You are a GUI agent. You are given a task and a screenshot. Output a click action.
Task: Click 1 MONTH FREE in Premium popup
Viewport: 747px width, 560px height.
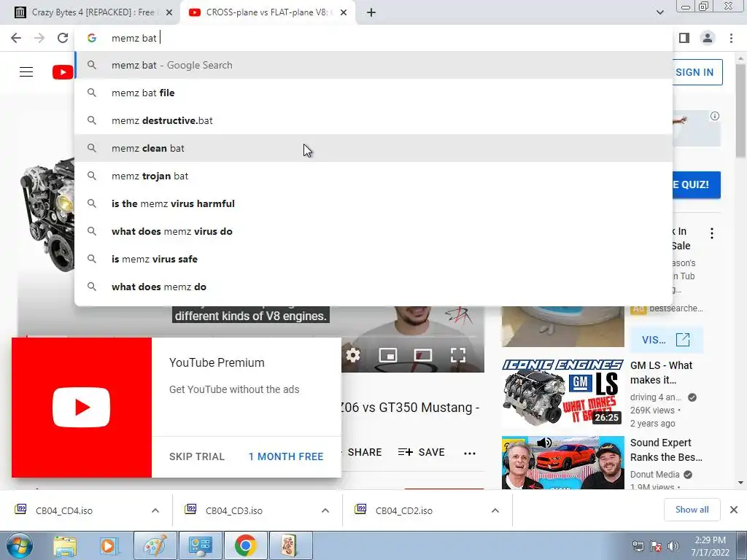[286, 456]
